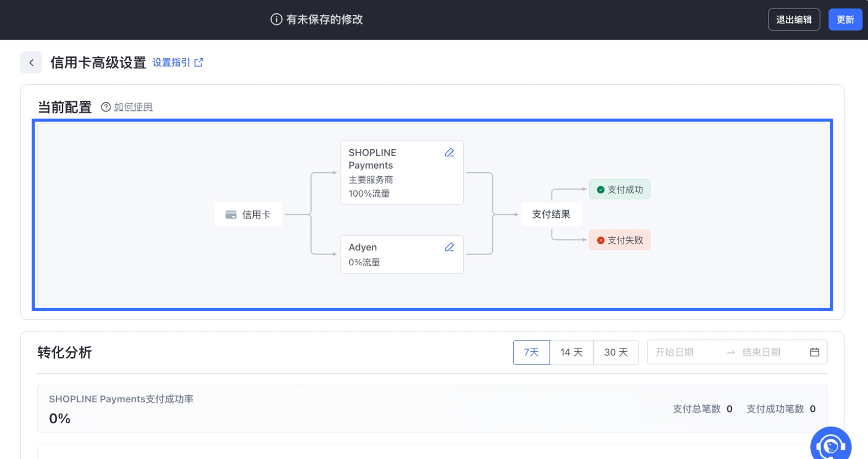868x459 pixels.
Task: Open the 设置指引 link
Action: tap(171, 62)
